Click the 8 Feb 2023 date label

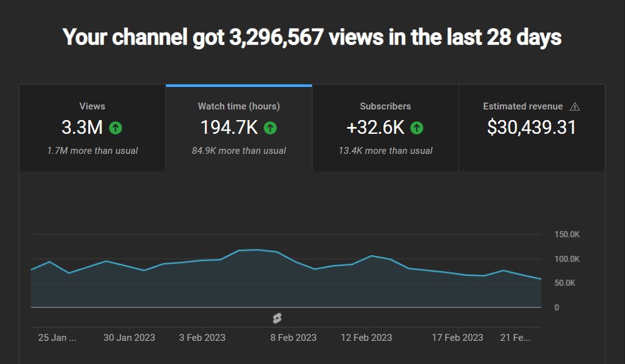click(x=293, y=338)
